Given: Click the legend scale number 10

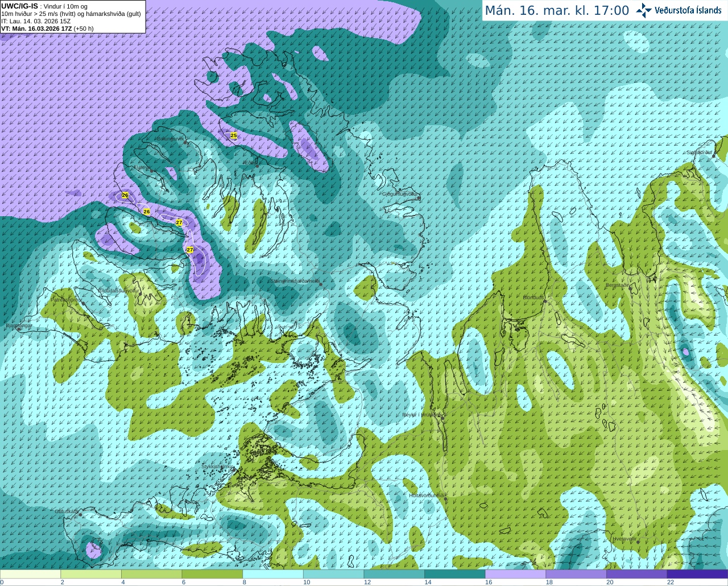Looking at the screenshot, I should 307,582.
